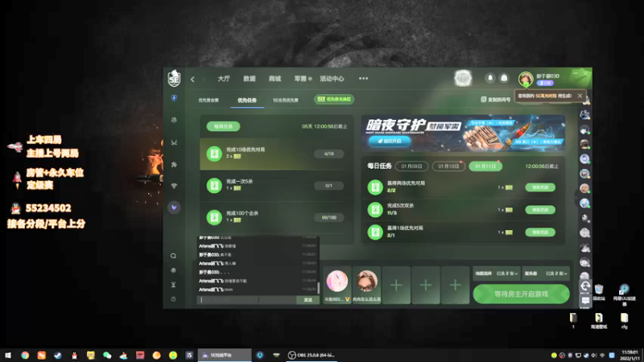Viewport: 644px width, 362px height.
Task: Open the crossed-swords match icon in the sidebar
Action: click(174, 142)
